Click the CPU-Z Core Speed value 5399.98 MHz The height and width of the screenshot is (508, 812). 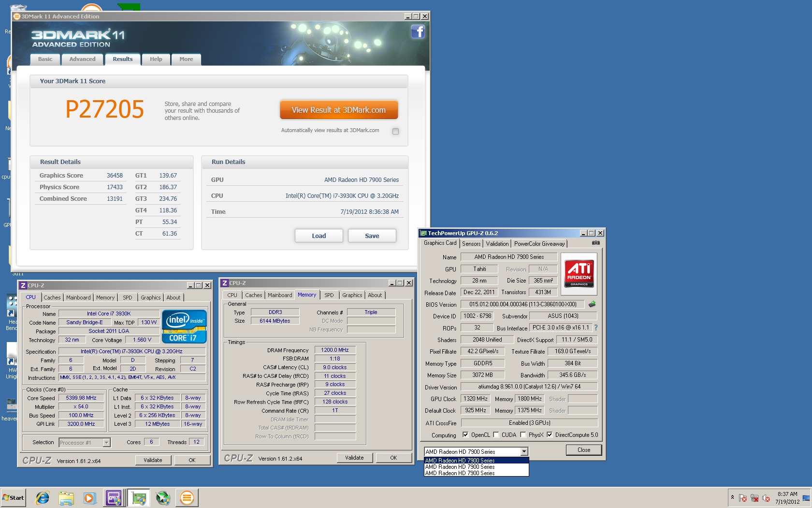coord(81,398)
